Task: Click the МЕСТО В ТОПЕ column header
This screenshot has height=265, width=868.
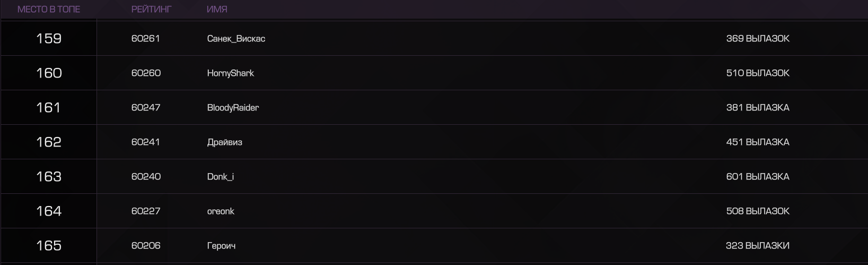Action: (x=49, y=9)
